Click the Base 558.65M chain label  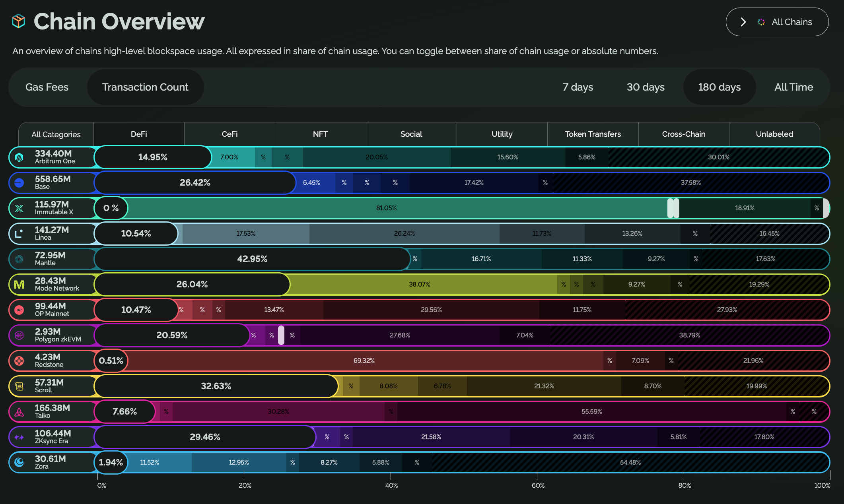(x=53, y=182)
